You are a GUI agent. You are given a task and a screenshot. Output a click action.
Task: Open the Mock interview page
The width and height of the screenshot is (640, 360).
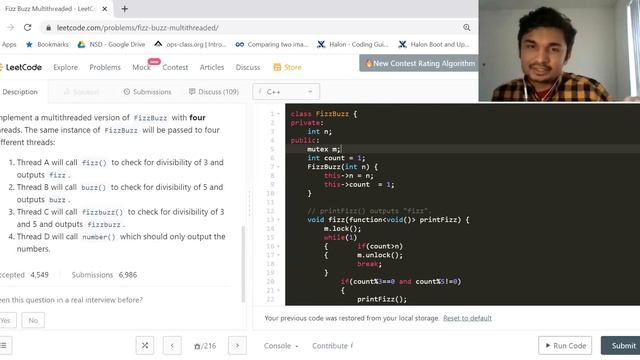pyautogui.click(x=141, y=67)
